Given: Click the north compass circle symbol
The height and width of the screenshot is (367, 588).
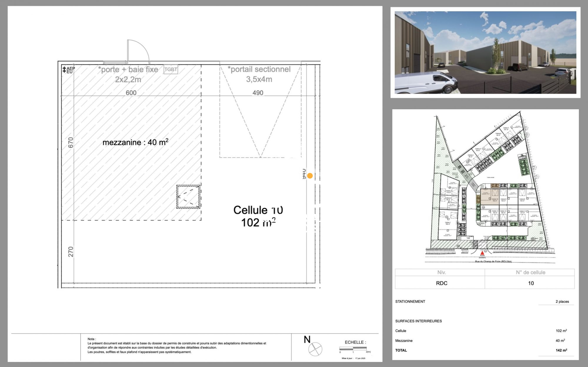Looking at the screenshot, I should pyautogui.click(x=315, y=349).
